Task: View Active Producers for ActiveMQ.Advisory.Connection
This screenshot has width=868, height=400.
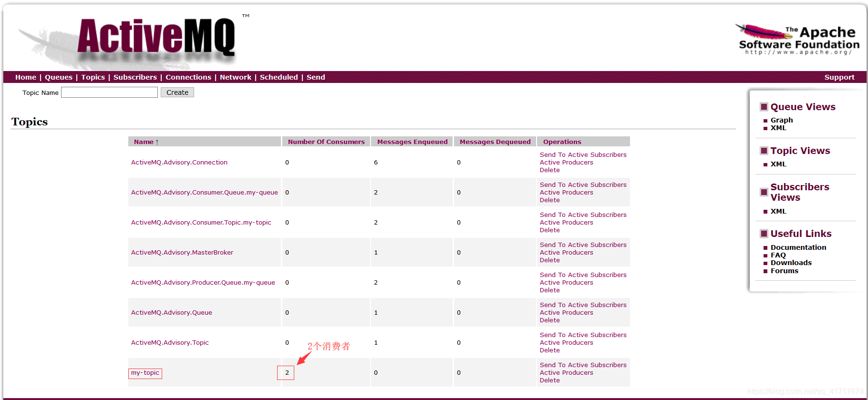Action: pos(567,163)
